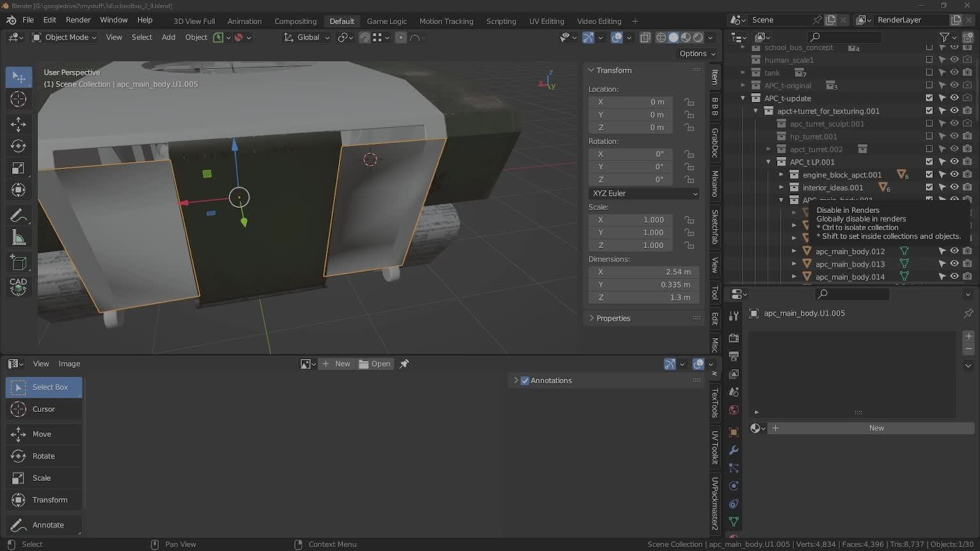Select the Add Cube tool icon
This screenshot has height=551, width=980.
click(x=19, y=262)
